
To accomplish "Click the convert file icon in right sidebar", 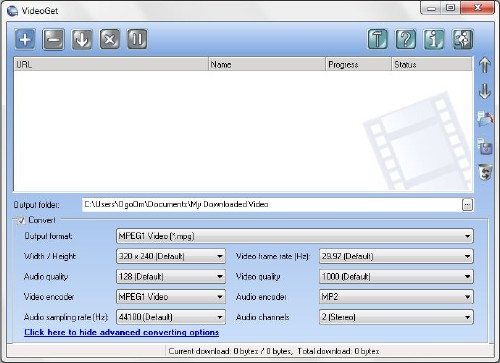I will point(485,119).
